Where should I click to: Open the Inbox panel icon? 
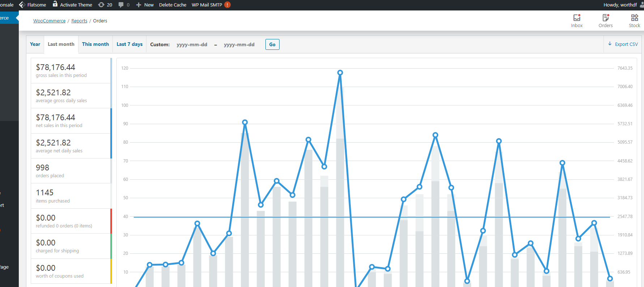[x=577, y=18]
